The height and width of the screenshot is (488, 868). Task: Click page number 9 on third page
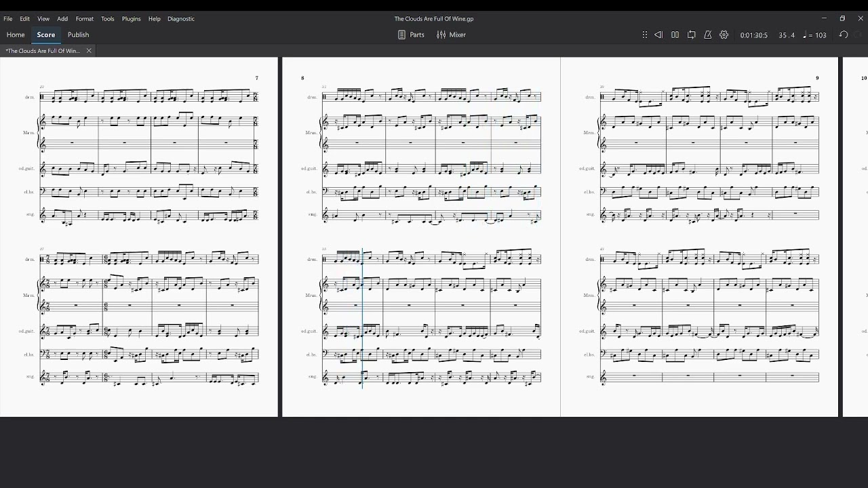pos(817,78)
